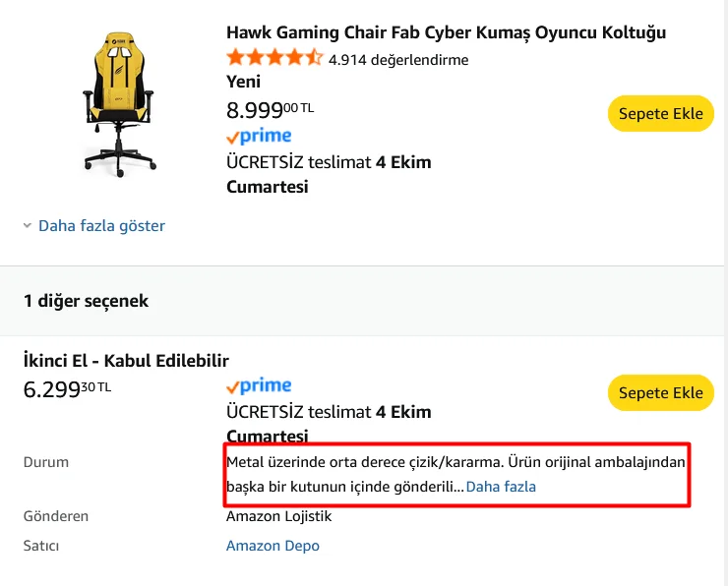
Task: Open the Amazon Depo seller link
Action: pos(273,546)
